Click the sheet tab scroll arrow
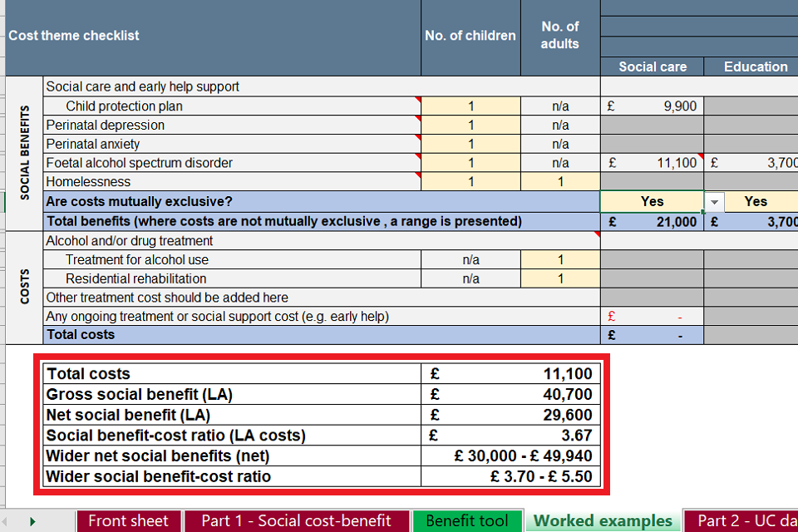798x532 pixels. tap(32, 521)
